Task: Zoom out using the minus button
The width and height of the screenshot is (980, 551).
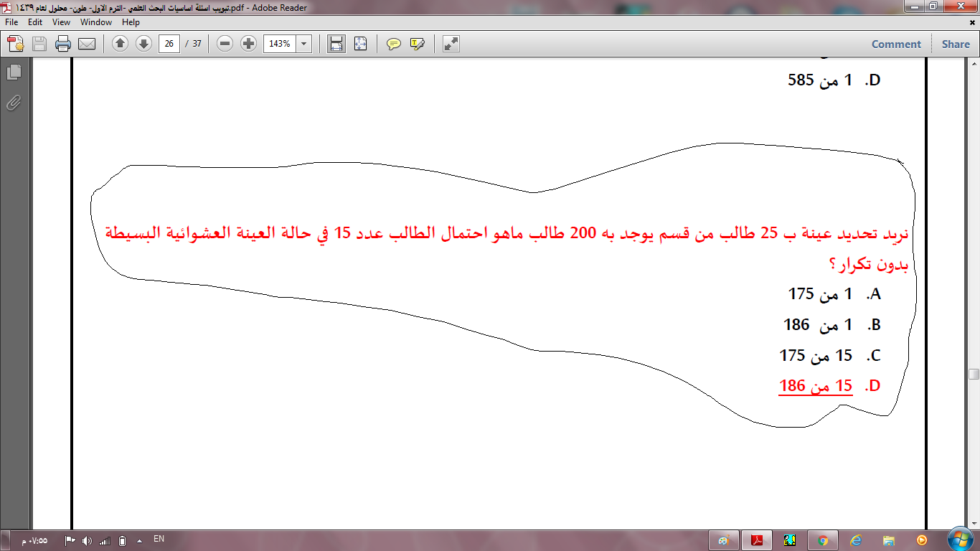Action: click(x=225, y=44)
